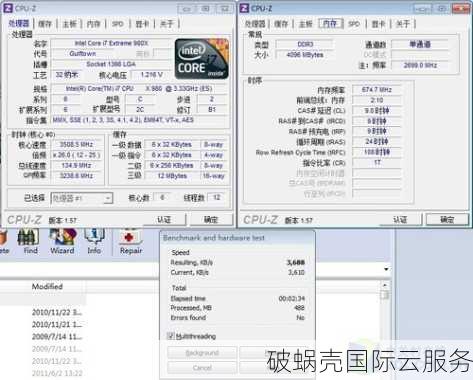Click the Socket 1366 LGA value

click(x=111, y=64)
